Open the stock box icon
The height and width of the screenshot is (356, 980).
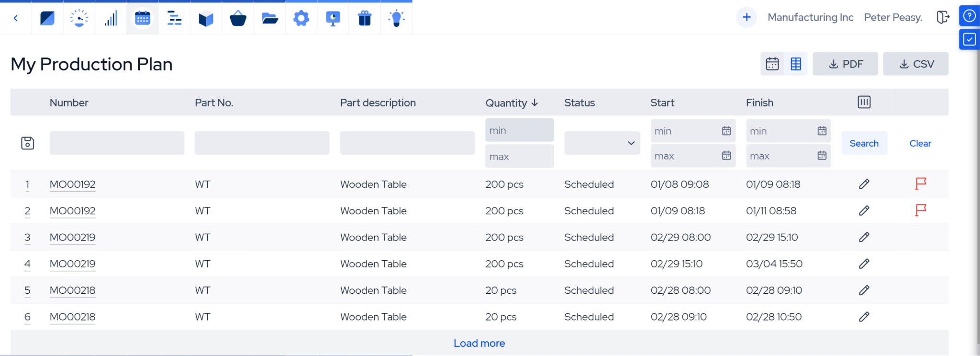pyautogui.click(x=206, y=19)
